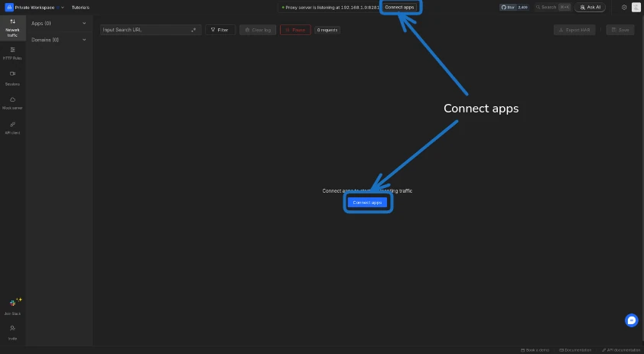Click the Save button
Viewport: 644px width, 354px height.
tap(620, 30)
